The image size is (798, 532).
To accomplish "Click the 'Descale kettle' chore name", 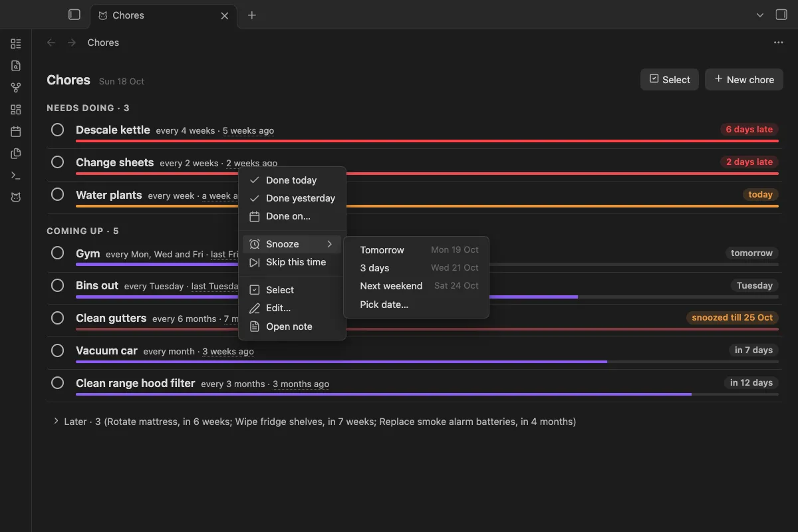I will [x=113, y=130].
